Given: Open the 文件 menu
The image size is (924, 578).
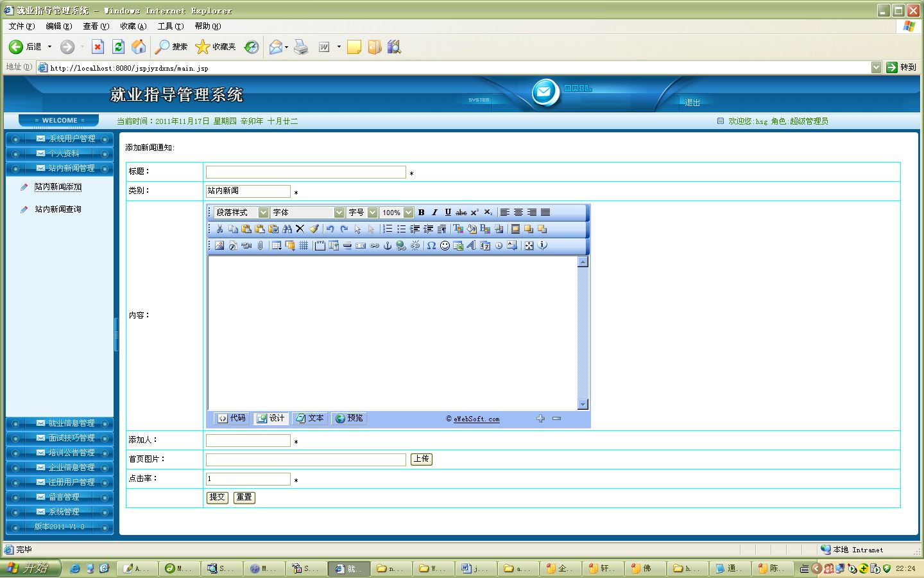Looking at the screenshot, I should tap(22, 26).
